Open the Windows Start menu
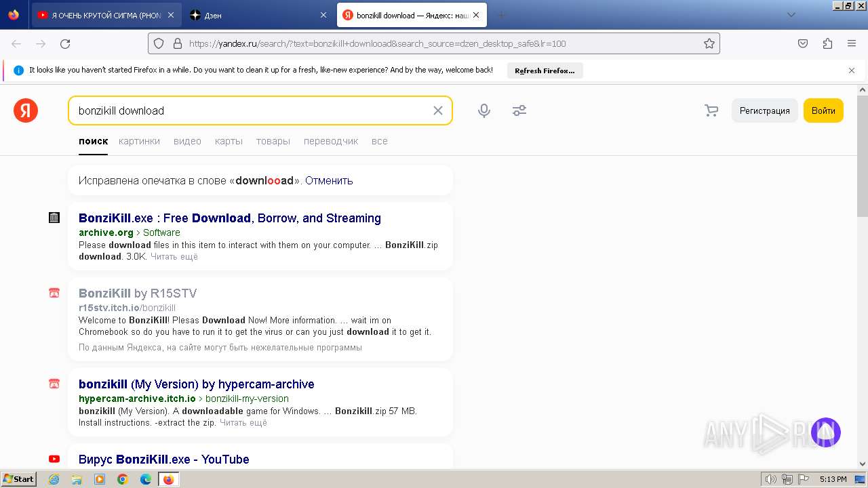Viewport: 868px width, 488px height. point(19,479)
